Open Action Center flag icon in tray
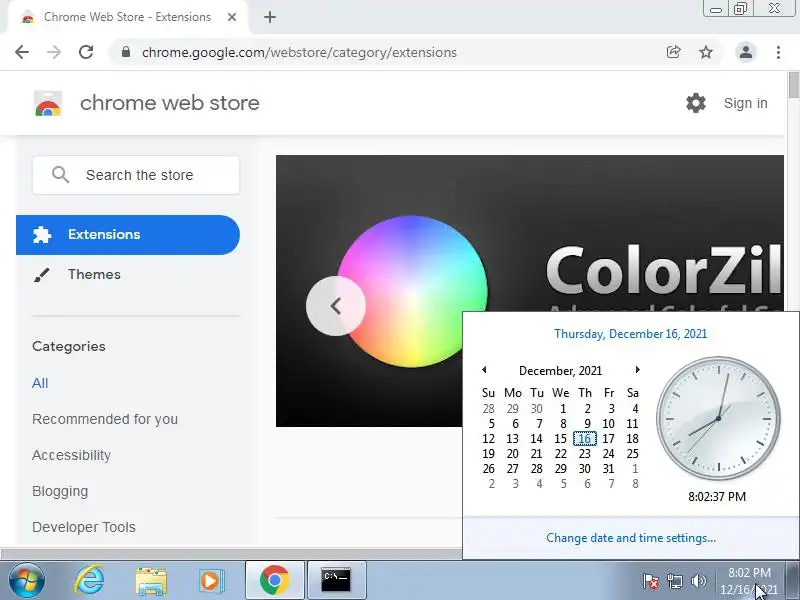 tap(651, 581)
